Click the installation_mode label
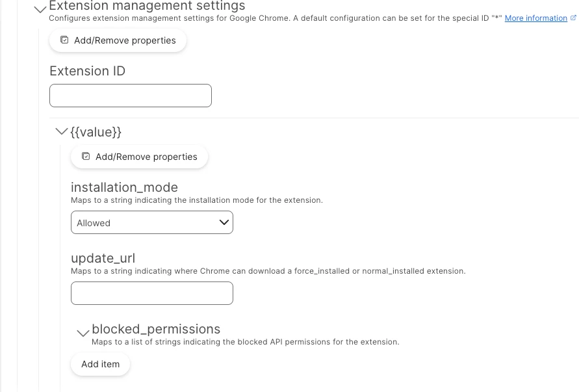 coord(124,187)
